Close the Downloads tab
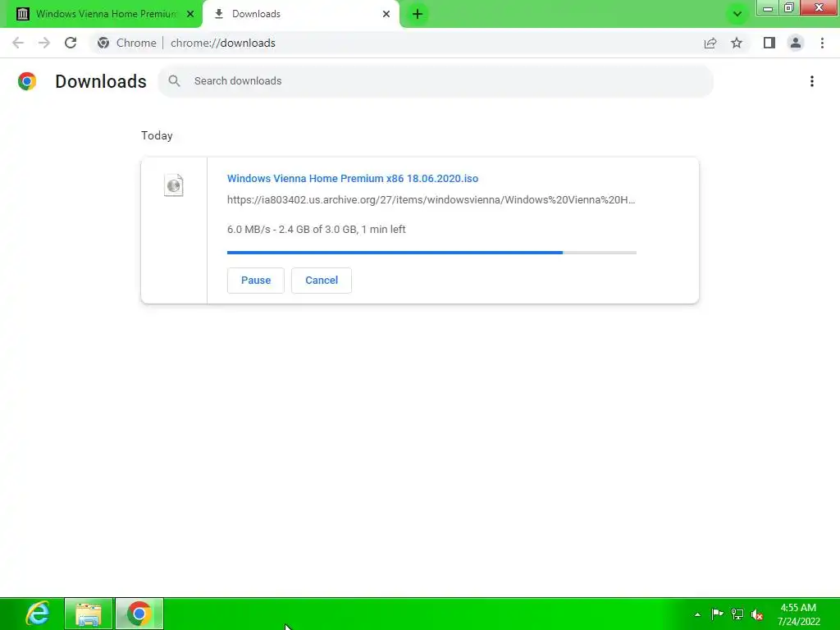 coord(386,14)
